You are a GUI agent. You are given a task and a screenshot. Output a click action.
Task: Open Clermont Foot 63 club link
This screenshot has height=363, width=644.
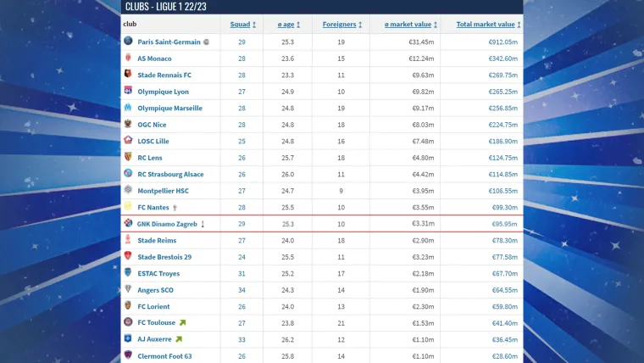[164, 356]
